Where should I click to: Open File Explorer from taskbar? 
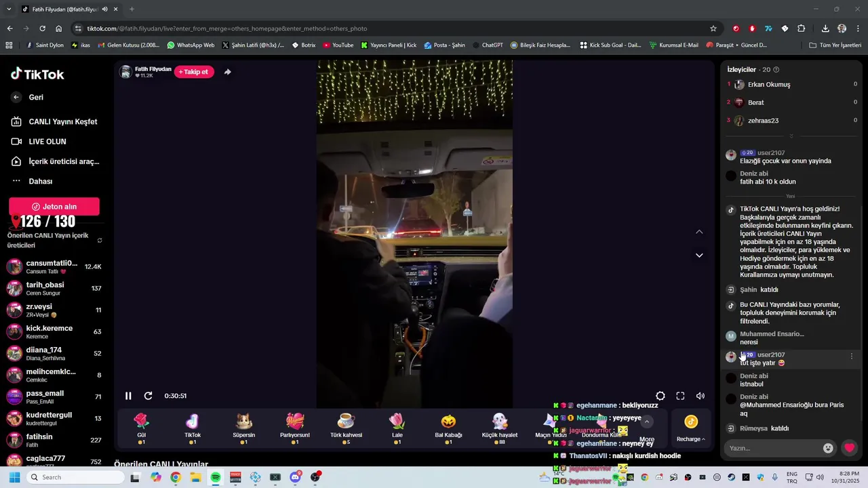click(195, 477)
